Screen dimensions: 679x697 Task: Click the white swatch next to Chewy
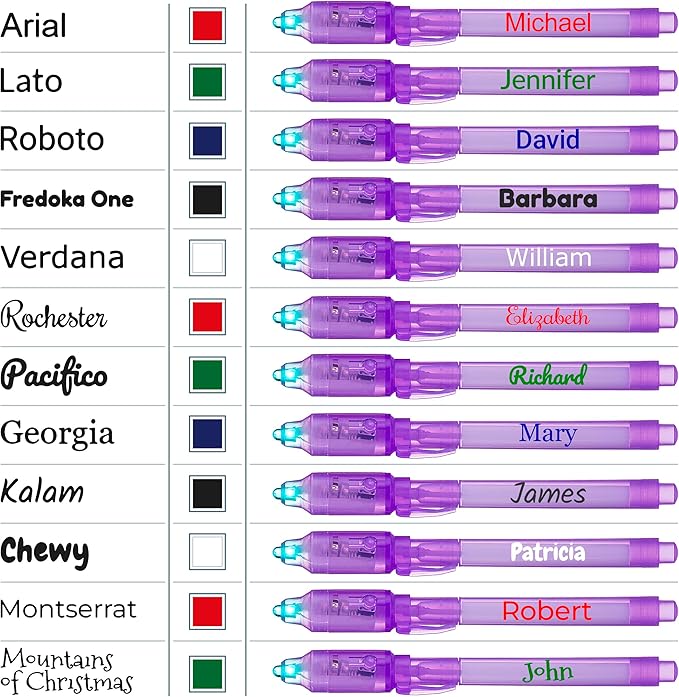coord(207,552)
